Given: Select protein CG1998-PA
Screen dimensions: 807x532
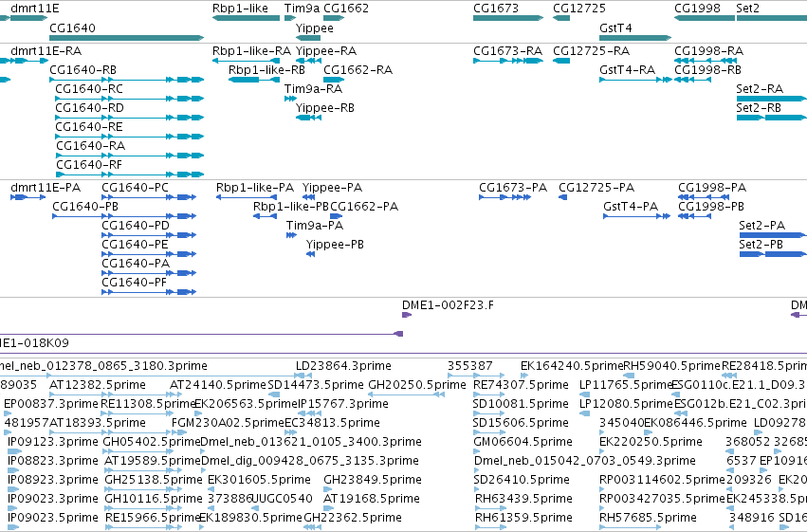Looking at the screenshot, I should coord(712,189).
